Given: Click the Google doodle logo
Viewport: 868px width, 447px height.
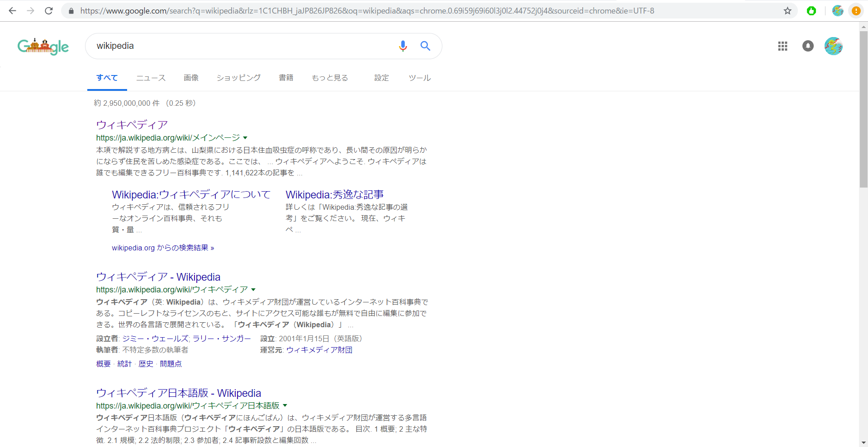Looking at the screenshot, I should pos(43,46).
